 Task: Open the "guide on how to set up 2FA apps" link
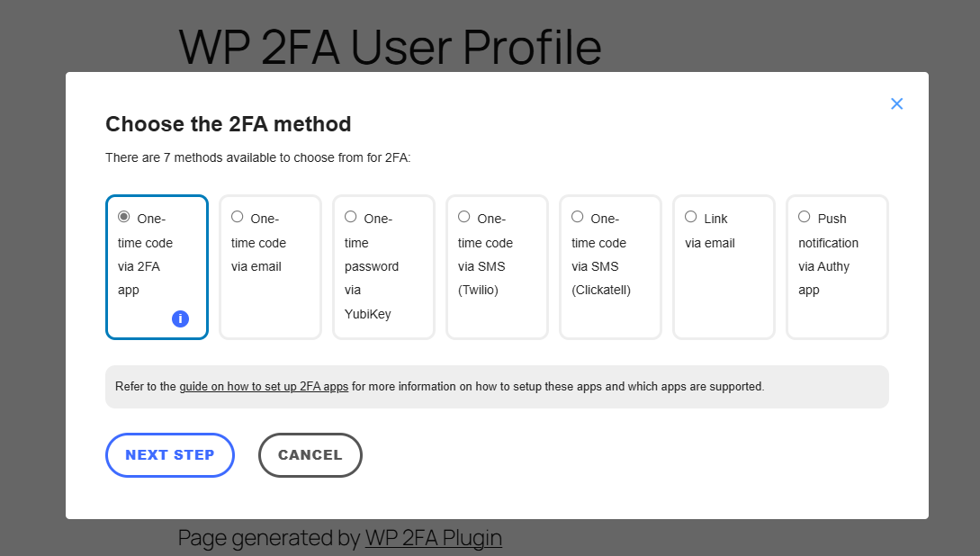click(x=264, y=386)
